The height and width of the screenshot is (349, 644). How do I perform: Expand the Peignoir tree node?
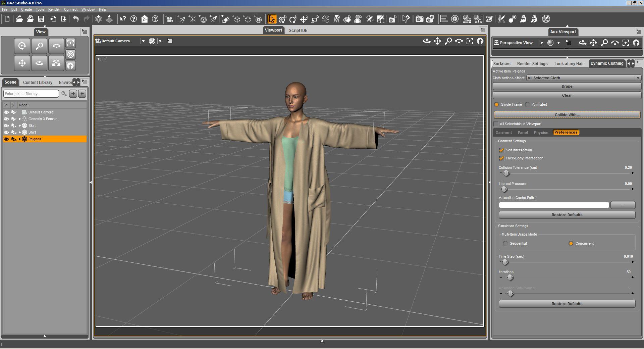click(20, 139)
